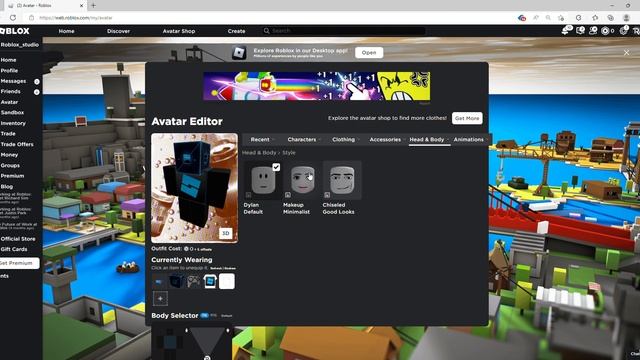640x360 pixels.
Task: Click the small icon below Chiseled Good Looks head
Action: click(x=327, y=195)
